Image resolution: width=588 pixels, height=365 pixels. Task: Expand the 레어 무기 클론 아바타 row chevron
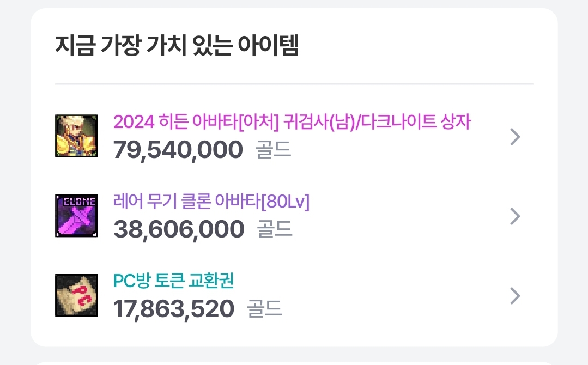tap(516, 216)
